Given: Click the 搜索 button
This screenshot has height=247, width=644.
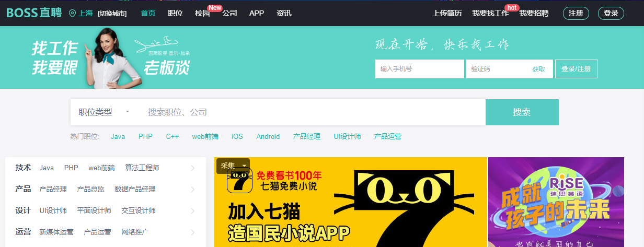Looking at the screenshot, I should click(x=522, y=112).
